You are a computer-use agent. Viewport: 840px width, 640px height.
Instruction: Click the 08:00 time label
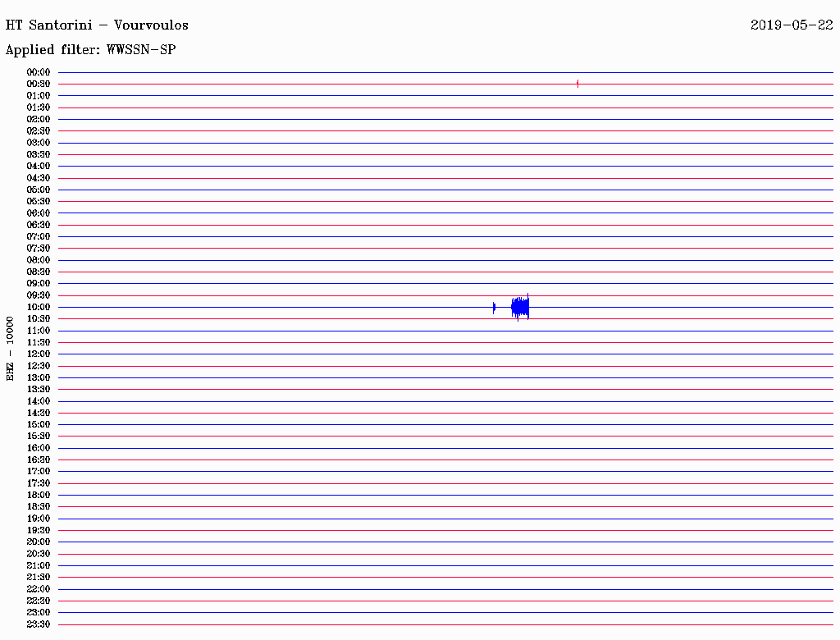(x=39, y=260)
